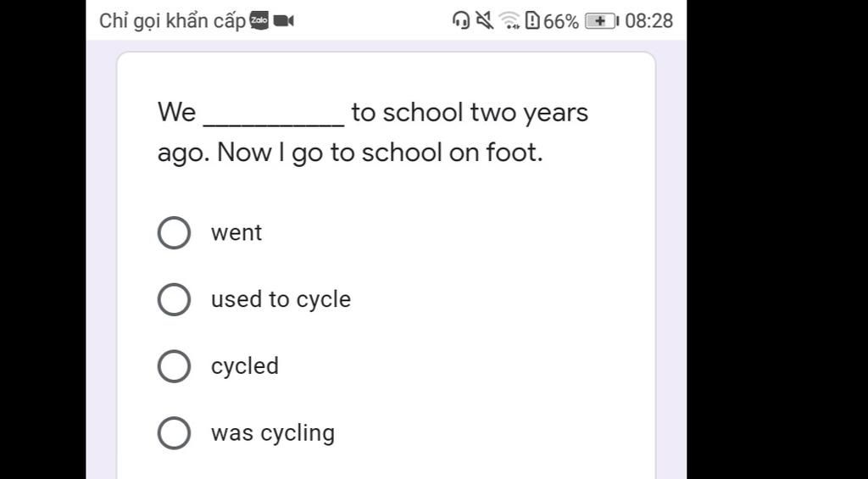Click the "used to cycle" answer text
This screenshot has height=479, width=868.
coord(281,299)
